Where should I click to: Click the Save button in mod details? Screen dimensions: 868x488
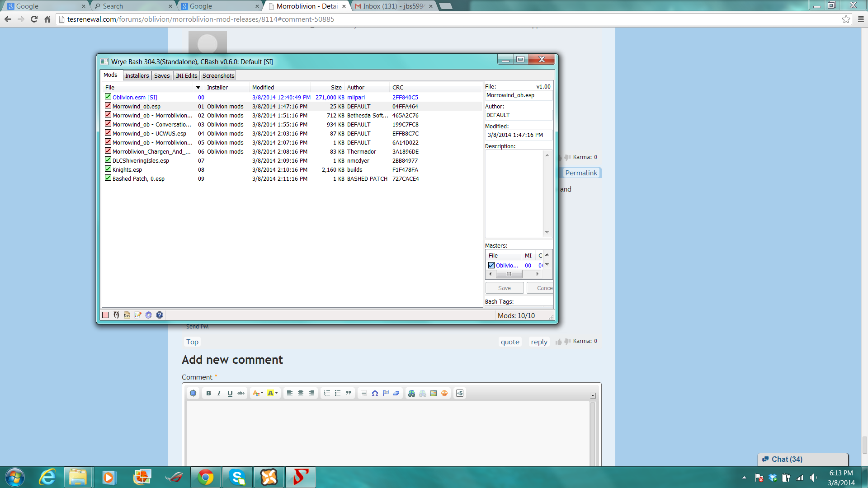(505, 288)
